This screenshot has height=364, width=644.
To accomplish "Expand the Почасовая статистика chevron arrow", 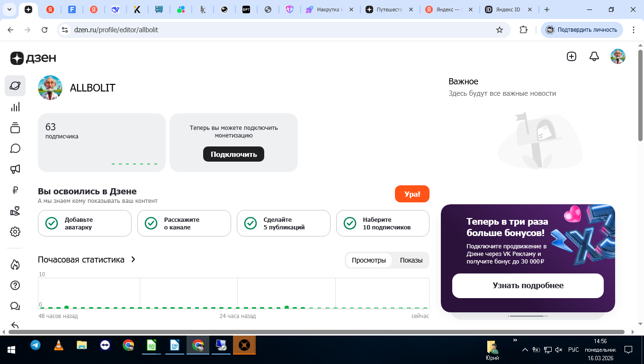I will click(133, 259).
